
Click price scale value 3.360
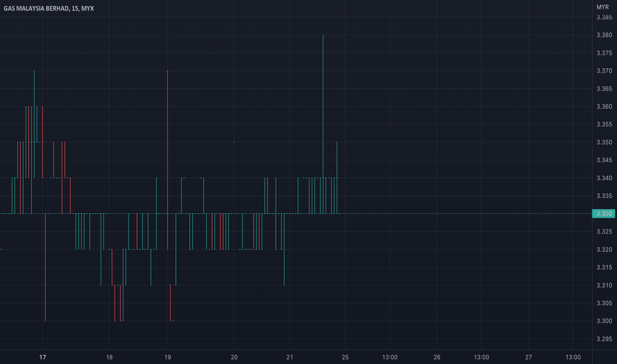click(x=604, y=107)
